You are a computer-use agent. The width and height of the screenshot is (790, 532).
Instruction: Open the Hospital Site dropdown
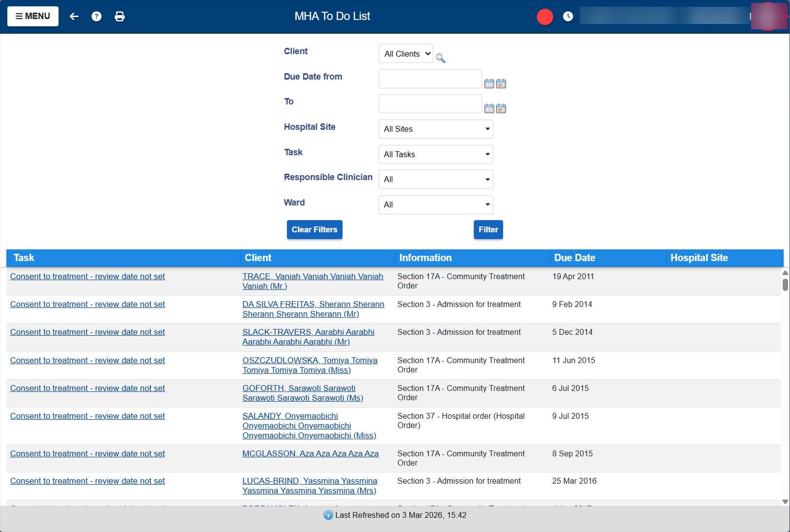tap(436, 129)
